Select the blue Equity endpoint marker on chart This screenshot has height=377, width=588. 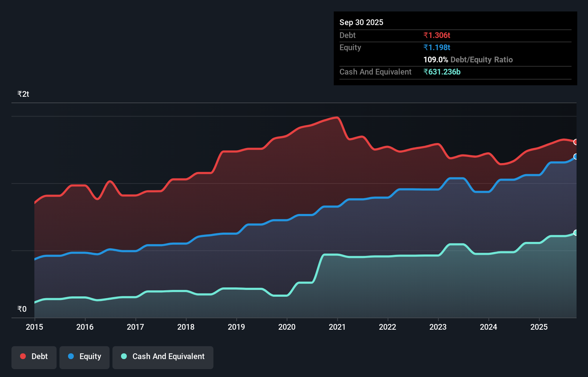576,157
